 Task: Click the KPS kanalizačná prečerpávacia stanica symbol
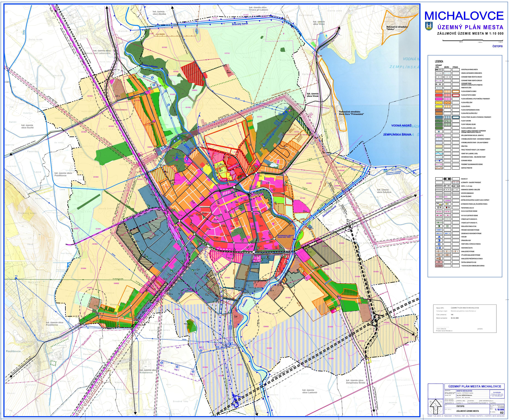coord(439,258)
